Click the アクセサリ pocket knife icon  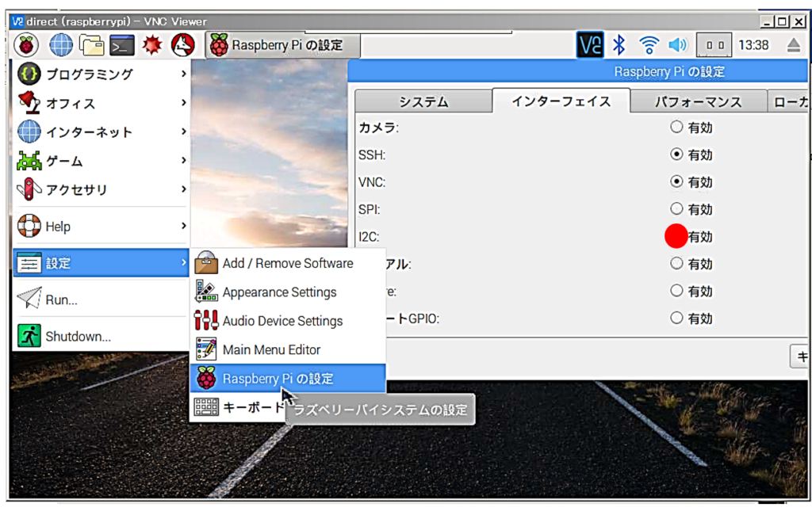(x=29, y=189)
